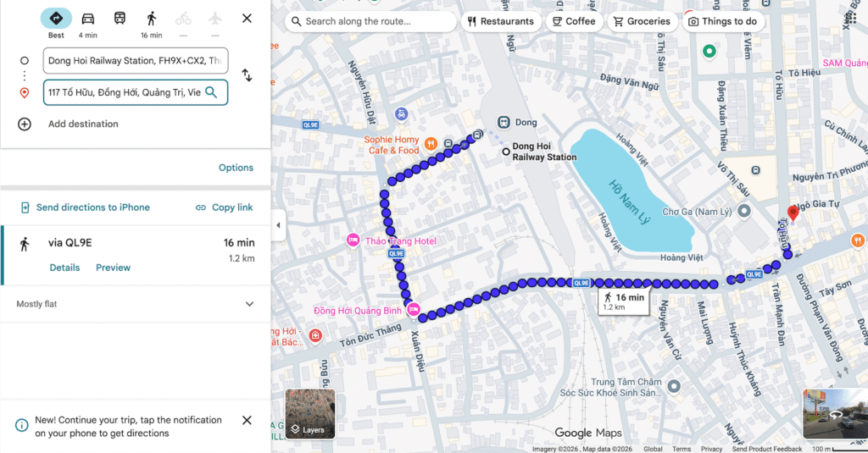
Task: Open Details for via QL9E route
Action: (64, 268)
